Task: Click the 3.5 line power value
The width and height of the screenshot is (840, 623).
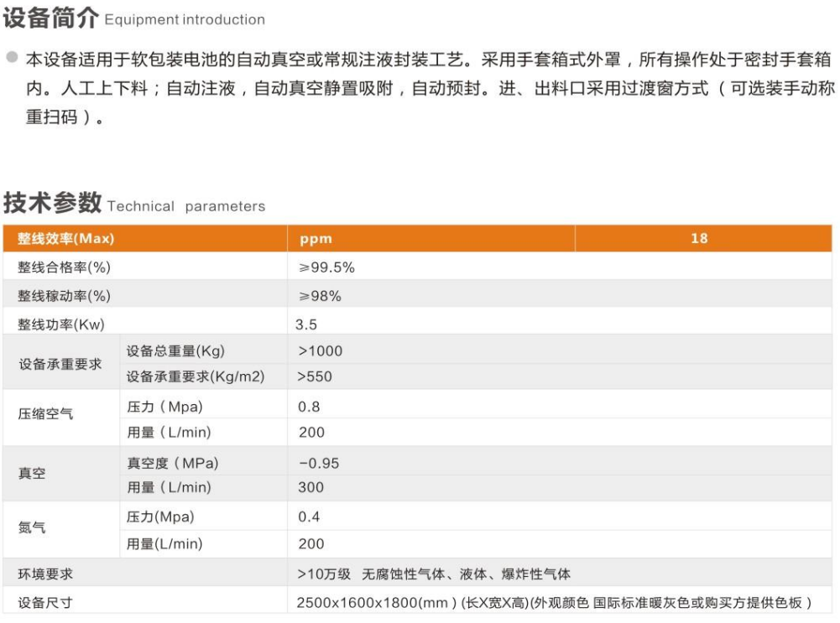Action: tap(306, 324)
